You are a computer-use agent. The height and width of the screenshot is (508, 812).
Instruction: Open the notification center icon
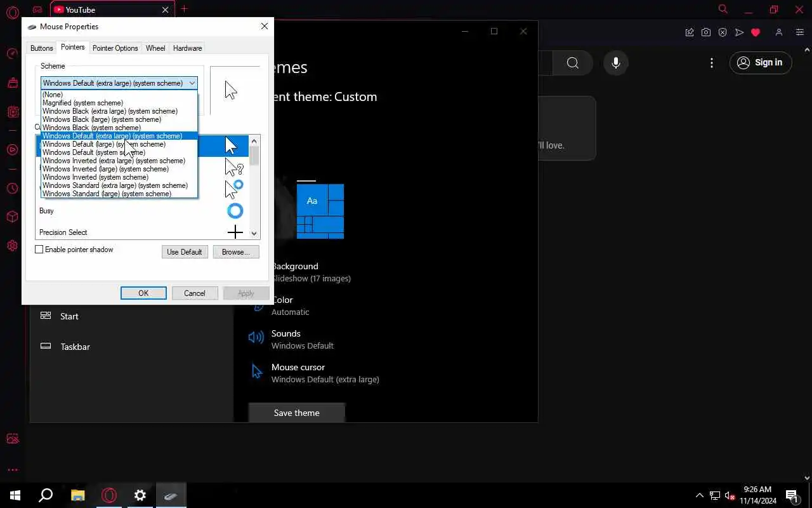[792, 495]
